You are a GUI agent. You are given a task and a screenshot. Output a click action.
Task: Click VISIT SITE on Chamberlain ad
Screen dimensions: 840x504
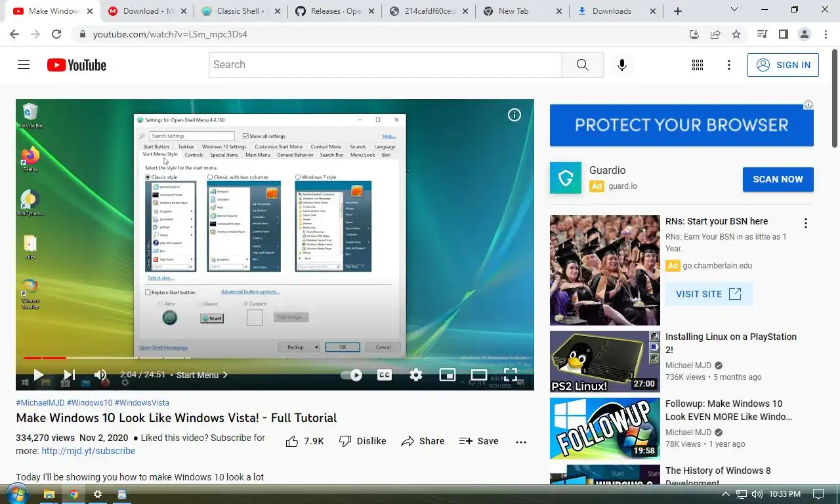709,294
